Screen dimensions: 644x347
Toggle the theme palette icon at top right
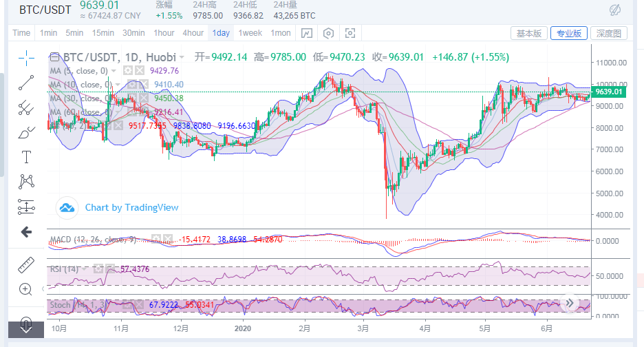(x=616, y=10)
